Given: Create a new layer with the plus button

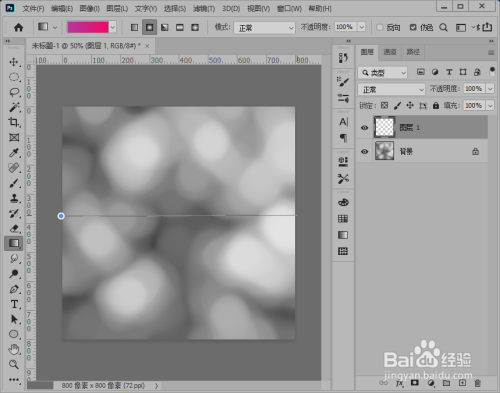Looking at the screenshot, I should click(462, 383).
